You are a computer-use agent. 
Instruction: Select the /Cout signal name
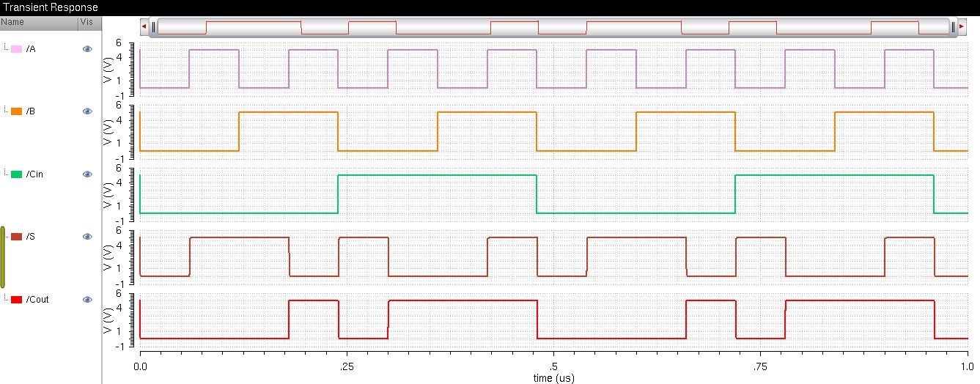point(37,300)
